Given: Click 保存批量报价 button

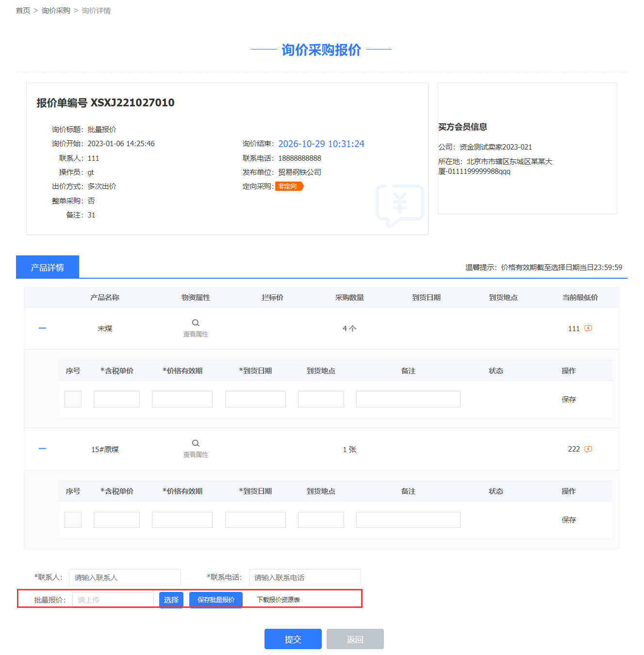Looking at the screenshot, I should pos(216,600).
